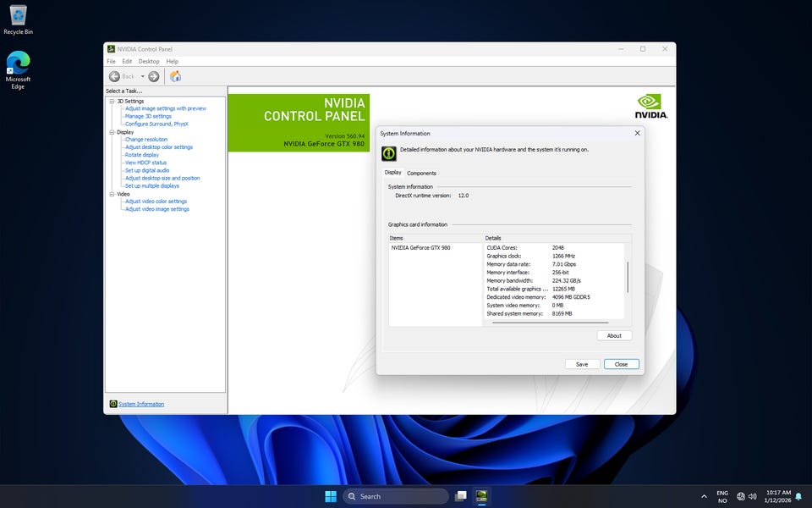The image size is (812, 508).
Task: Click the Details list vertical scrollbar
Action: (627, 277)
